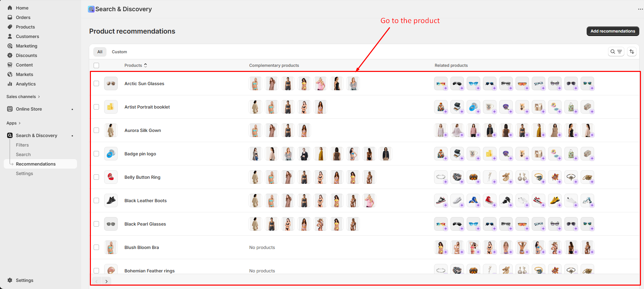Tick the Badge pin logo checkbox
Viewport: 644px width, 289px height.
pyautogui.click(x=96, y=154)
